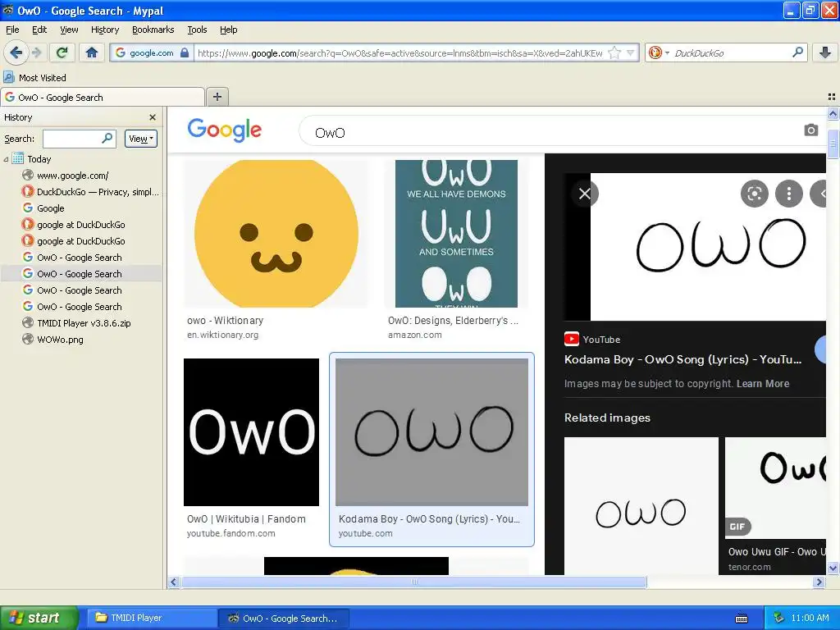Bookmark this page with the star icon
840x630 pixels.
point(614,53)
